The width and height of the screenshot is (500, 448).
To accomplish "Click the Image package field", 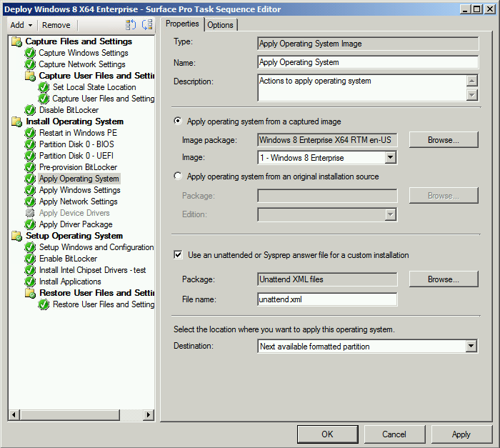I will click(327, 140).
